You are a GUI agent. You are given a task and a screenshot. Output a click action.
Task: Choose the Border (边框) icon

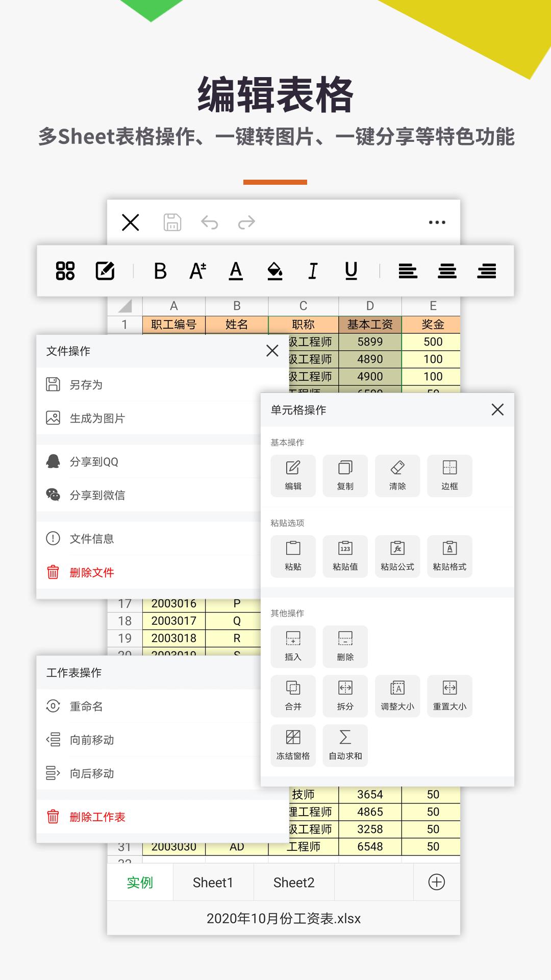tap(449, 475)
